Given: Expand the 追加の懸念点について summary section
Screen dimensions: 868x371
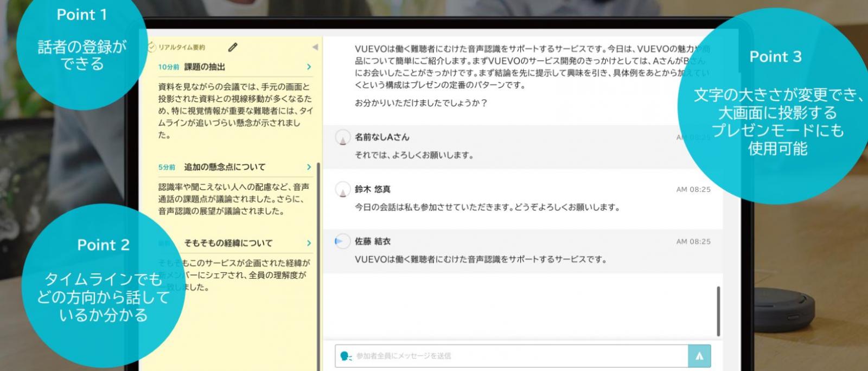Looking at the screenshot, I should 309,167.
